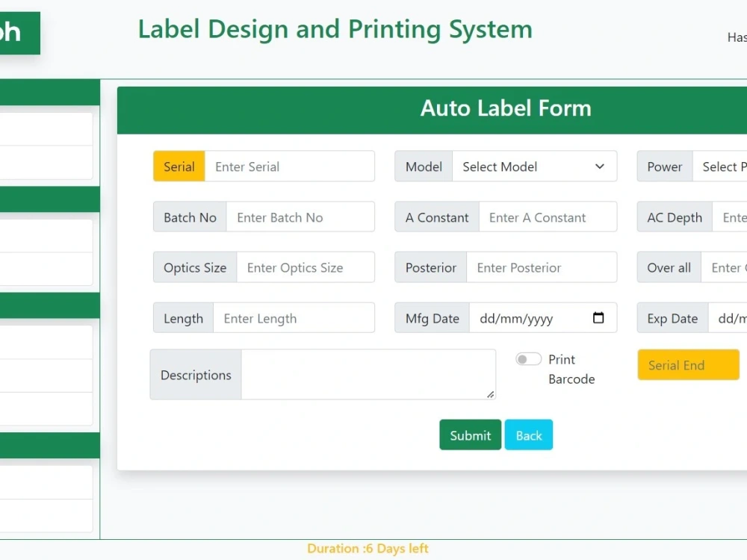Click the Duration 6 Days left notice
Viewport: 747px width, 560px height.
click(368, 548)
